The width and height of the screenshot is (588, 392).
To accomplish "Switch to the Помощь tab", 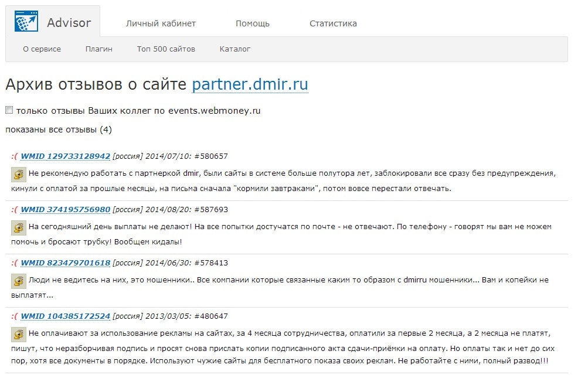I will coord(252,23).
